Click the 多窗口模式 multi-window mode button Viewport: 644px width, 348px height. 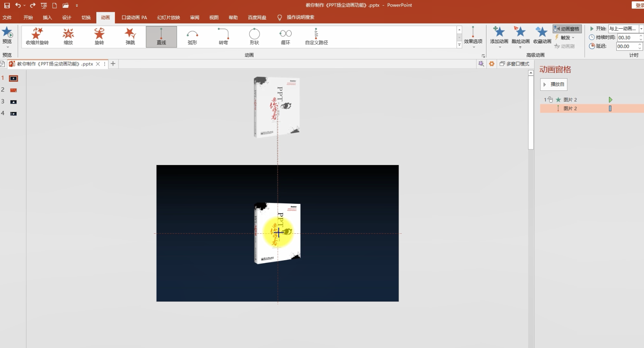[x=515, y=64]
